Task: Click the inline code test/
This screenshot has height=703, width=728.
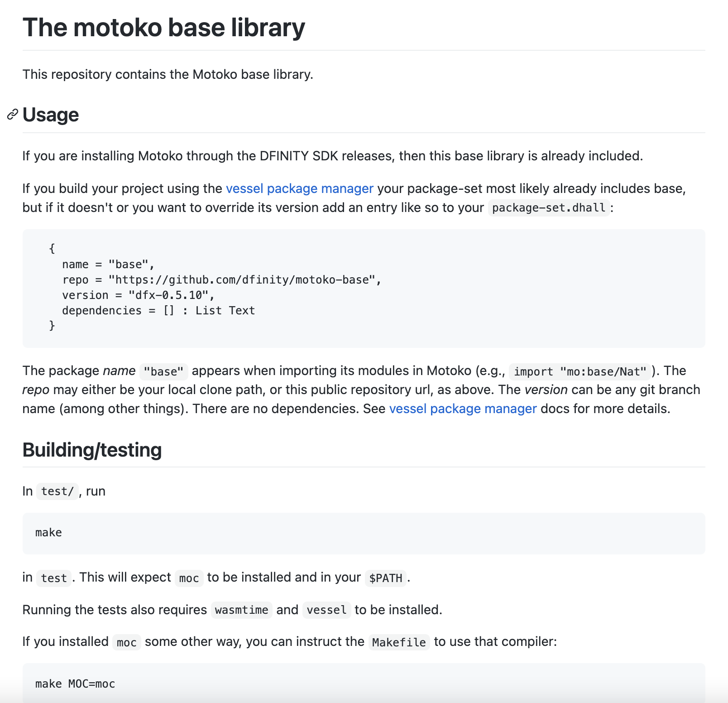Action: [x=57, y=491]
